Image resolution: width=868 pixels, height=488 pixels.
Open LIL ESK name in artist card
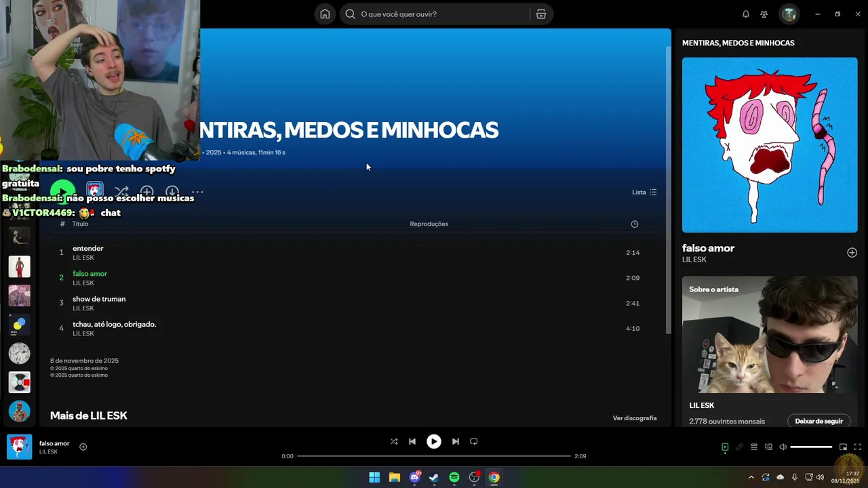(702, 405)
